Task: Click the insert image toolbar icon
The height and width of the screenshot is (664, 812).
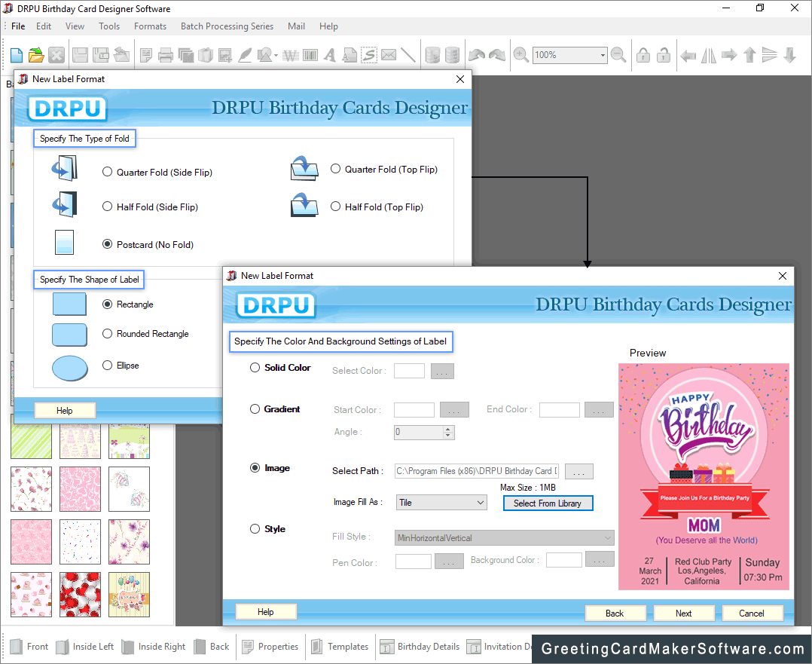Action: [225, 55]
